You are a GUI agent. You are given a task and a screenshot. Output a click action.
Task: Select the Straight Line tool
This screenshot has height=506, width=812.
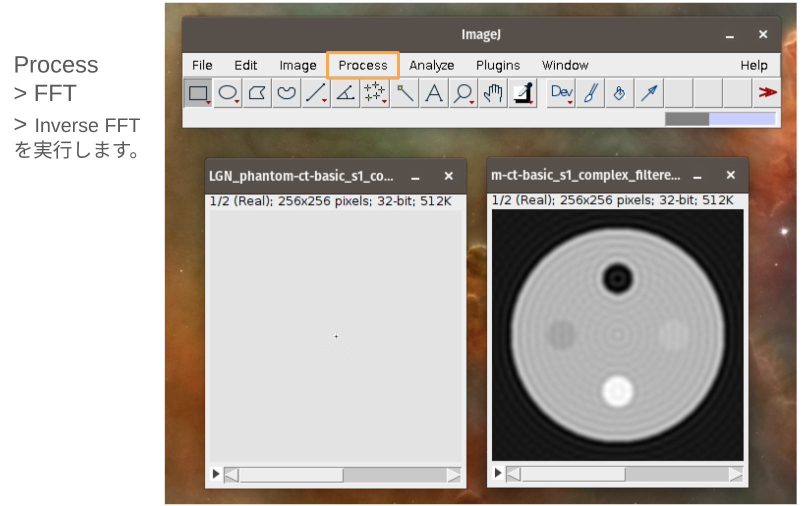[316, 93]
